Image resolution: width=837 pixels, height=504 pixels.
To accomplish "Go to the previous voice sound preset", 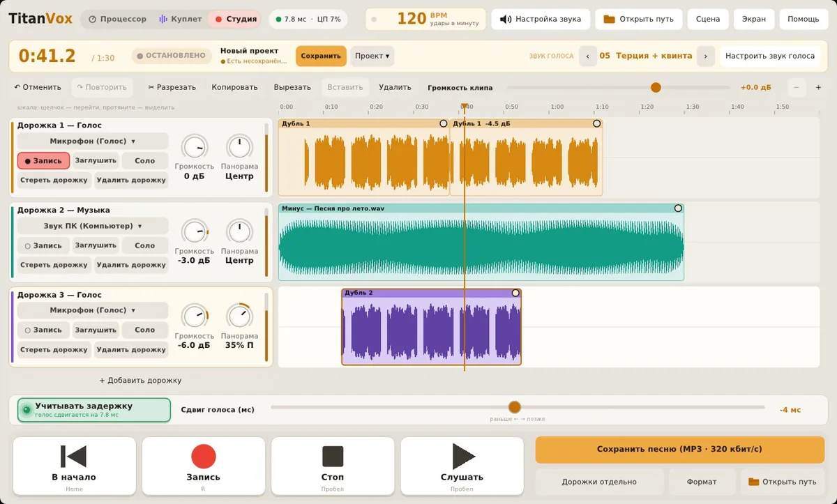I will (x=588, y=56).
